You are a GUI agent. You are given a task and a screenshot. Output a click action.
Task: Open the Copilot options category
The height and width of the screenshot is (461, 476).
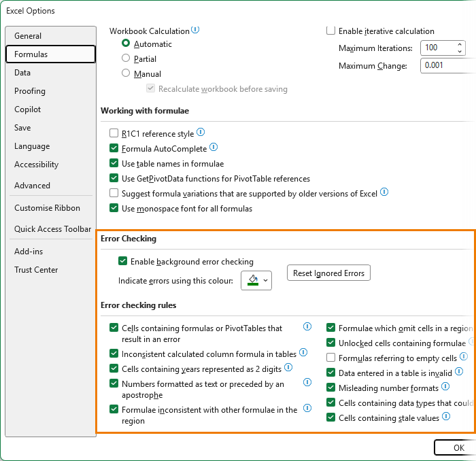point(51,109)
